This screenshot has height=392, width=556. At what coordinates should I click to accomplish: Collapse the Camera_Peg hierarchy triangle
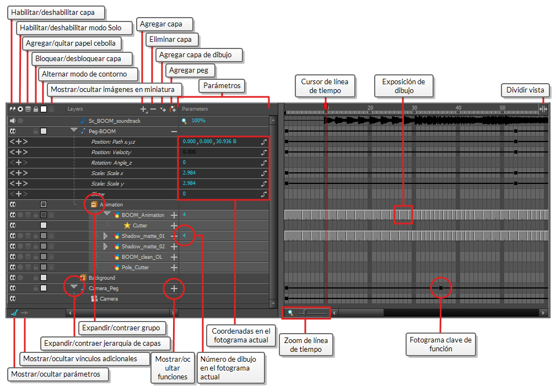point(74,287)
